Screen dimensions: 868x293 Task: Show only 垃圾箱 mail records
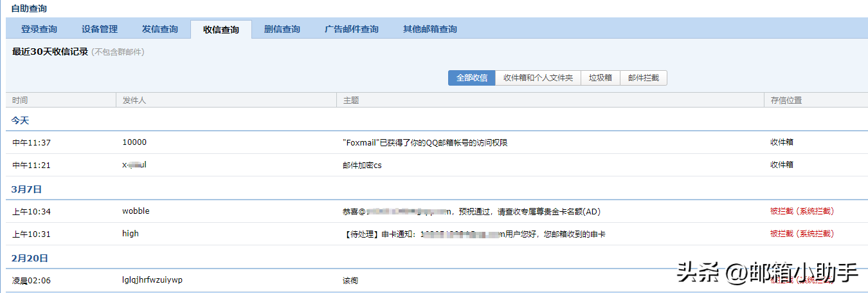click(601, 78)
